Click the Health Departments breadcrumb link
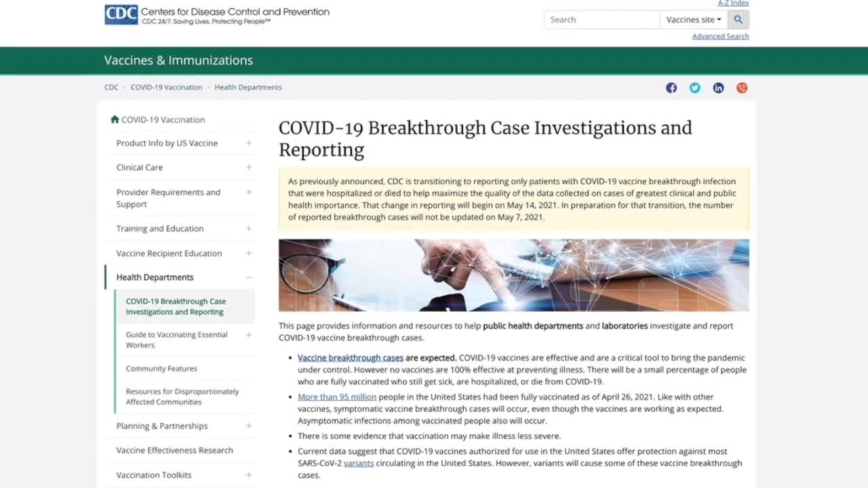The height and width of the screenshot is (488, 868). (x=248, y=87)
